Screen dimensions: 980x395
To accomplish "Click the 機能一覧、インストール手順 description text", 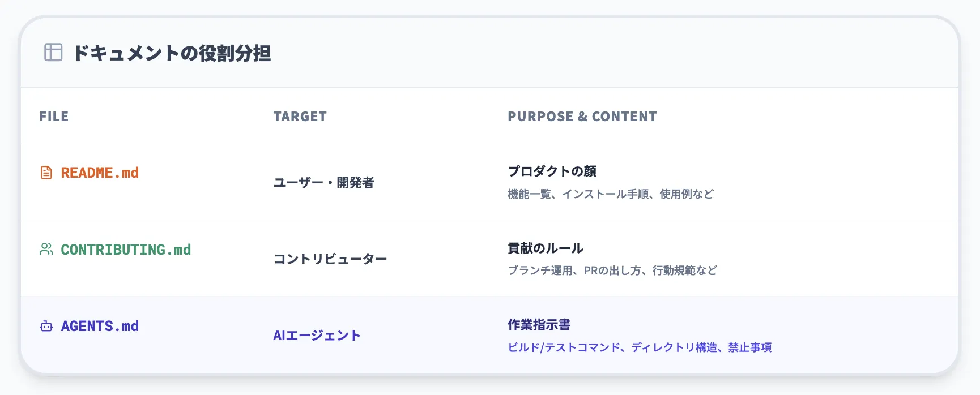I will point(611,194).
